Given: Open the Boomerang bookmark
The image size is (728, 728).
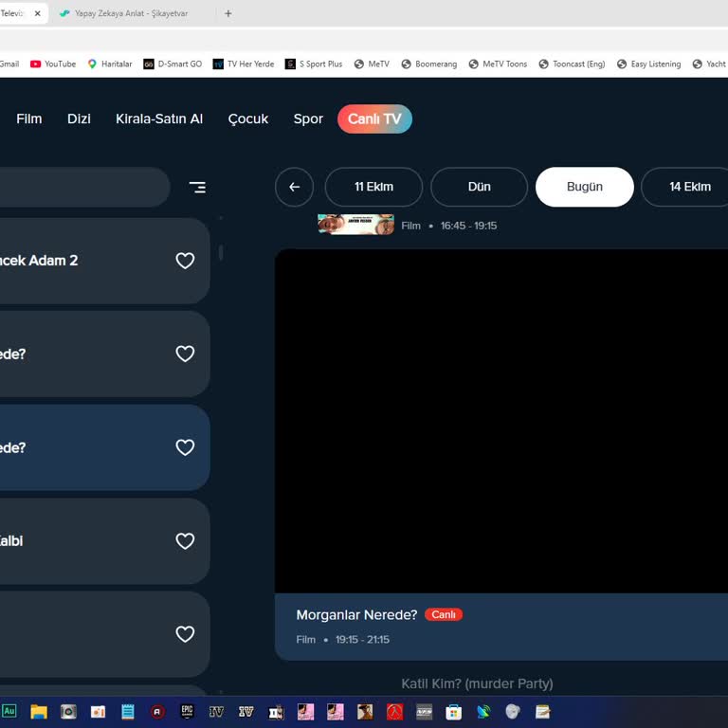Looking at the screenshot, I should pos(429,64).
